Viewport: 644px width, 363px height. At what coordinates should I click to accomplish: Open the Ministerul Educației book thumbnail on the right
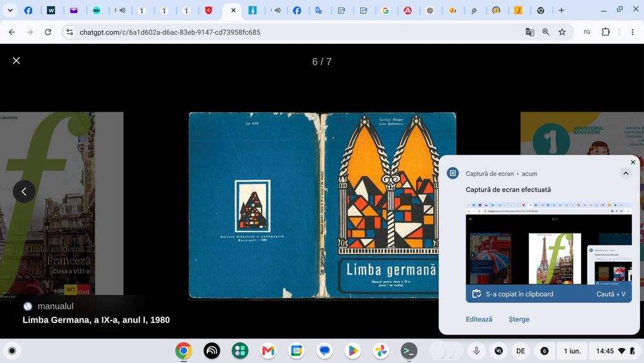click(x=582, y=133)
